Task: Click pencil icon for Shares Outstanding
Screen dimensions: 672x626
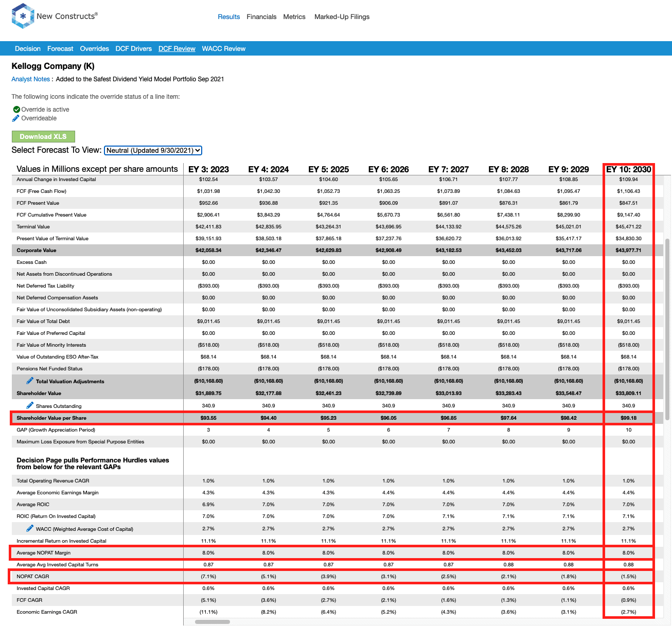Action: click(x=30, y=405)
